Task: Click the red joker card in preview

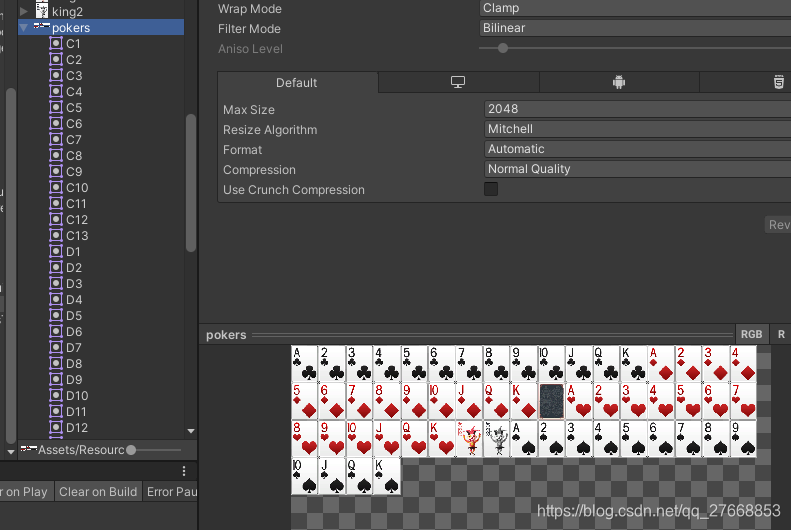Action: (469, 439)
